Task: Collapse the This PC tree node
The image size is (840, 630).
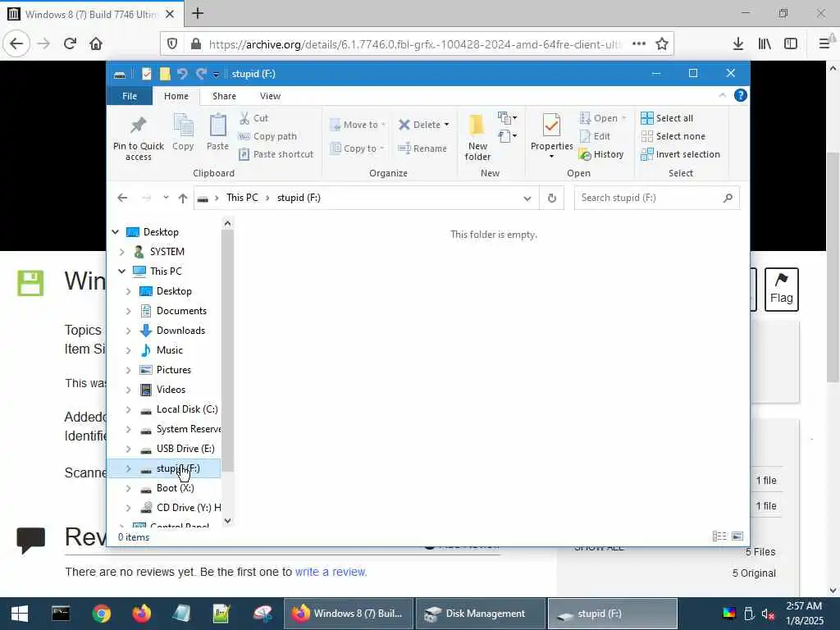Action: [x=121, y=271]
